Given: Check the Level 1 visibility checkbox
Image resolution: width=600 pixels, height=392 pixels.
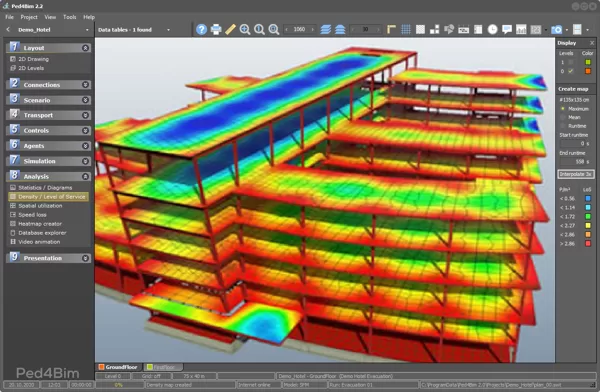Looking at the screenshot, I should click(x=571, y=62).
